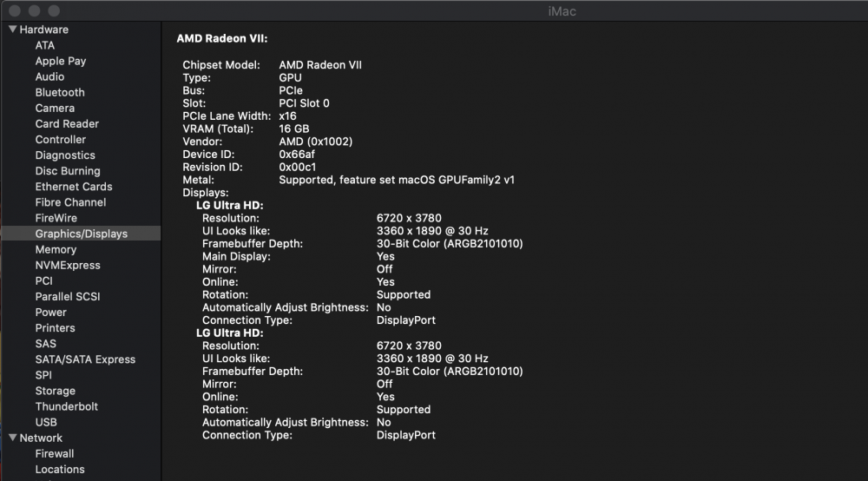Close the iMac System Information window
Screen dimensions: 868x481
click(15, 10)
